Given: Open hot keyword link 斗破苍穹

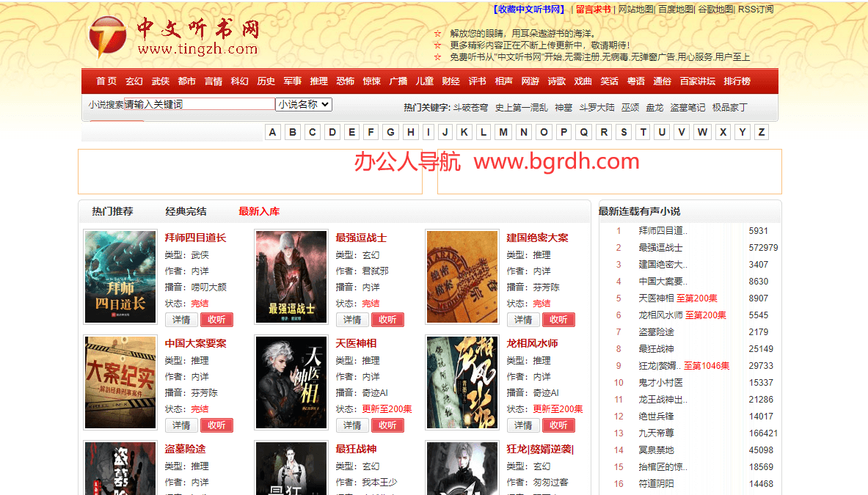Looking at the screenshot, I should coord(470,108).
